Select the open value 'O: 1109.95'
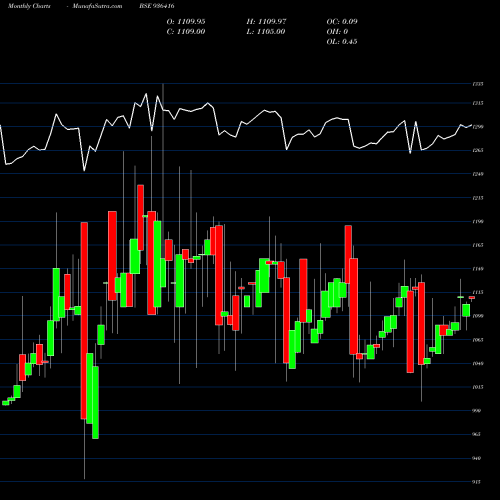The height and width of the screenshot is (500, 500). point(186,22)
